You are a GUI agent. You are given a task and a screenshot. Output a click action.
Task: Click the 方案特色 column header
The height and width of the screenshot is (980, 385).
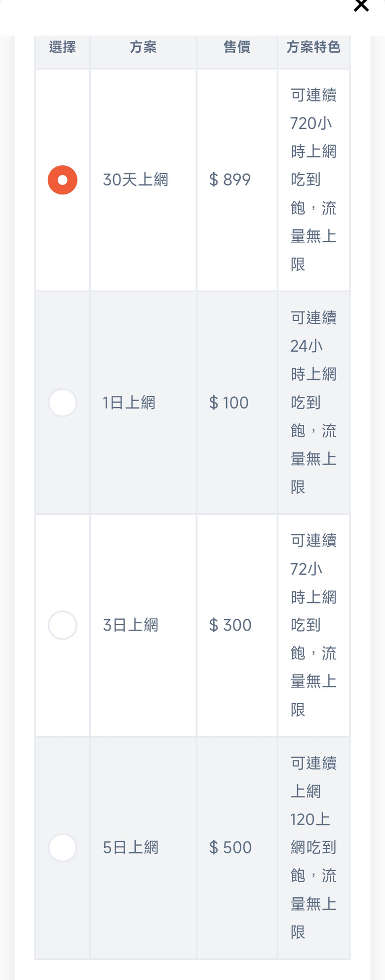coord(313,47)
